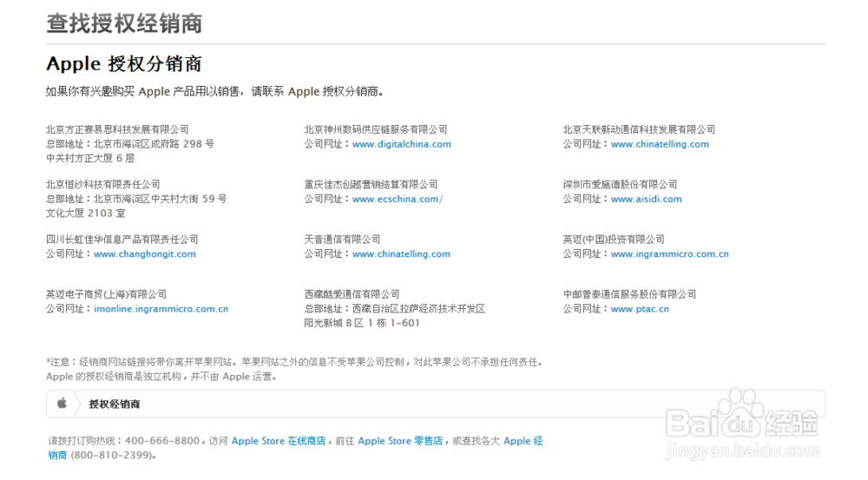This screenshot has width=868, height=480.
Task: Click the *注意 disclaimer line about 经销商网站链接
Action: click(296, 362)
